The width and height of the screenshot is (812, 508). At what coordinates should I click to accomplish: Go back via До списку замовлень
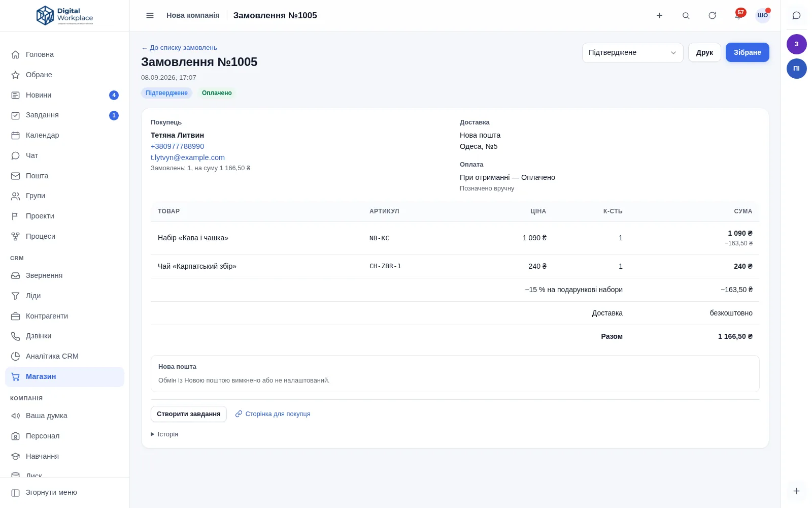(x=179, y=48)
